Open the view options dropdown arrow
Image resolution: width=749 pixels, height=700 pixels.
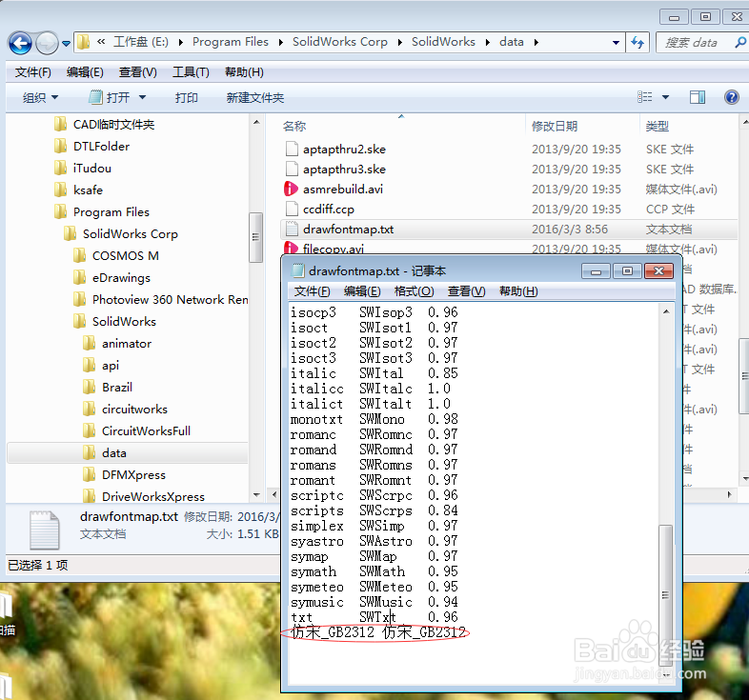(665, 97)
